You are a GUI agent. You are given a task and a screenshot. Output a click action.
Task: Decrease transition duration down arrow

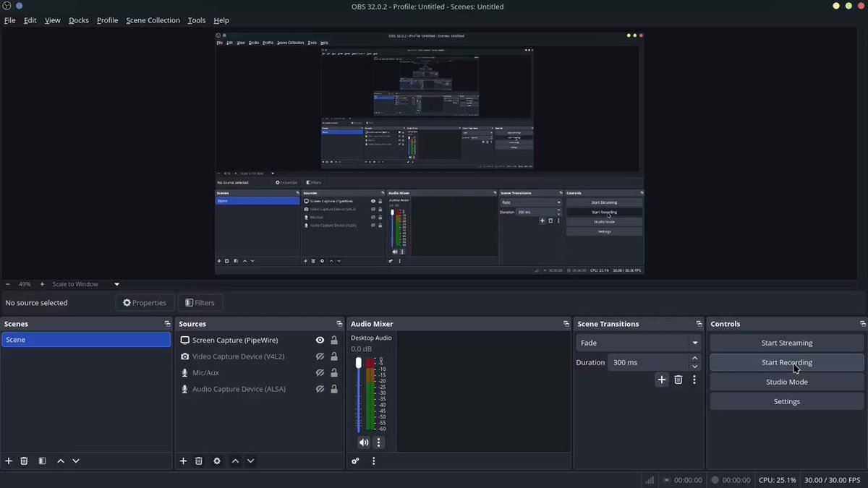(694, 367)
